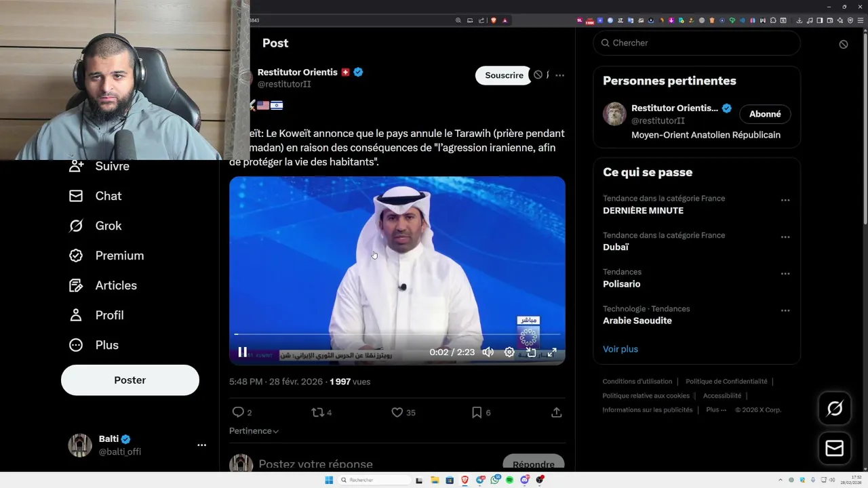Click the Abonné button for Restitutor Orientis

coord(765,114)
